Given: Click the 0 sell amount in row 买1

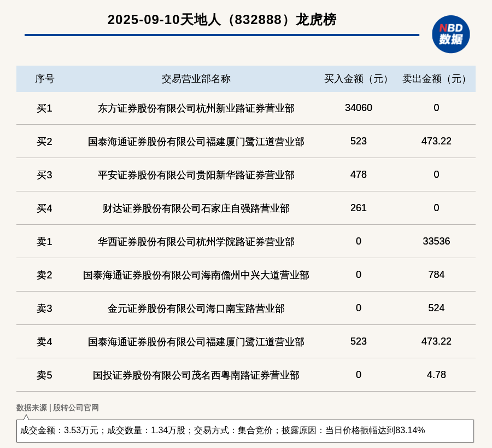Looking at the screenshot, I should click(436, 108).
